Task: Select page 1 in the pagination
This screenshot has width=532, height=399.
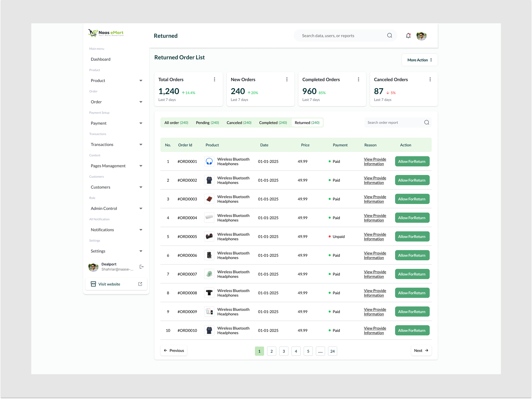Action: pyautogui.click(x=259, y=351)
